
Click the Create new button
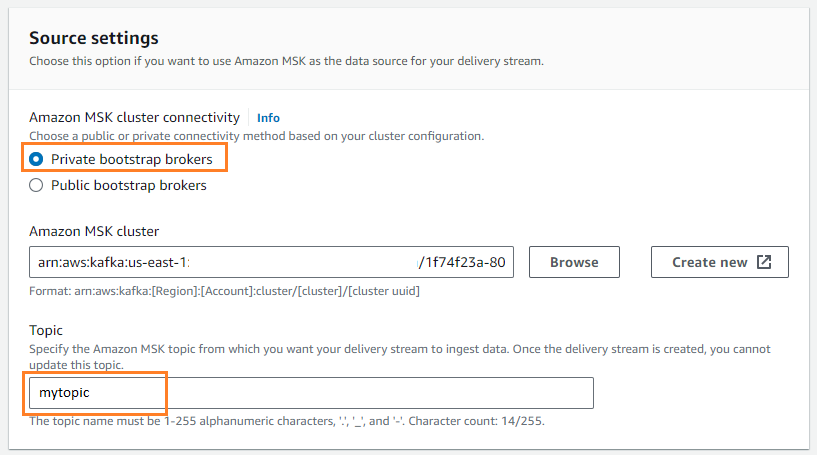pos(720,262)
